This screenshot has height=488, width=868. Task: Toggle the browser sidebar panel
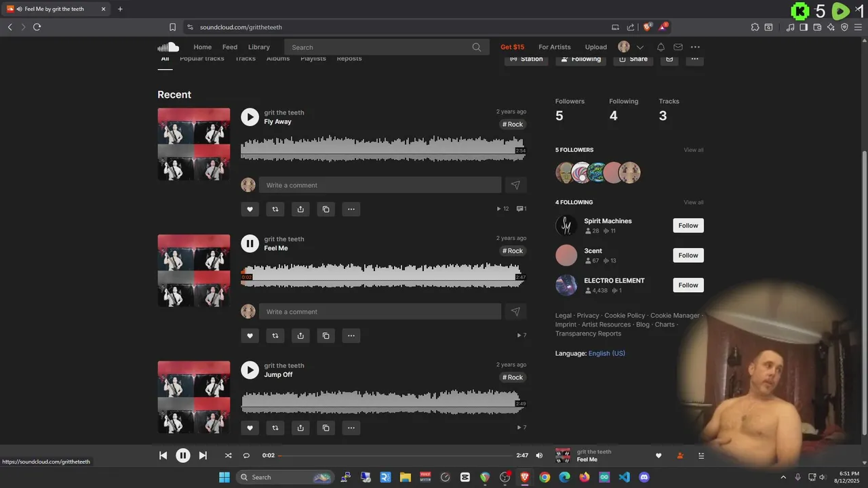tap(804, 27)
